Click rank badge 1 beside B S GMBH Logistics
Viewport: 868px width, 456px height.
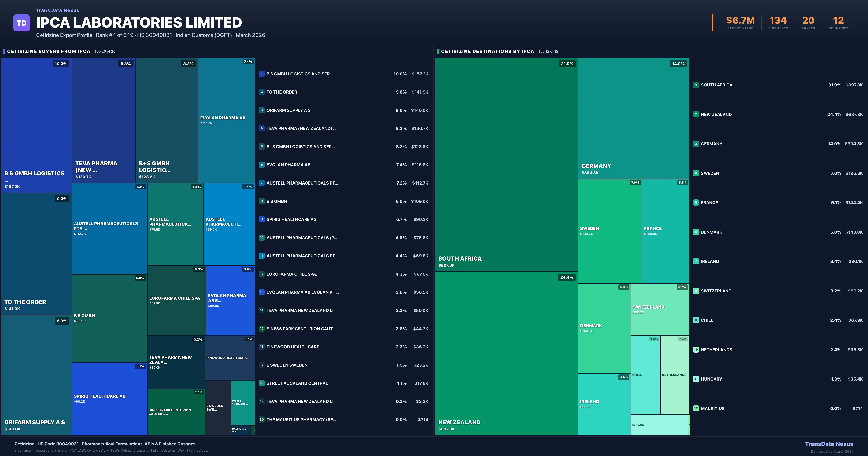coord(261,74)
